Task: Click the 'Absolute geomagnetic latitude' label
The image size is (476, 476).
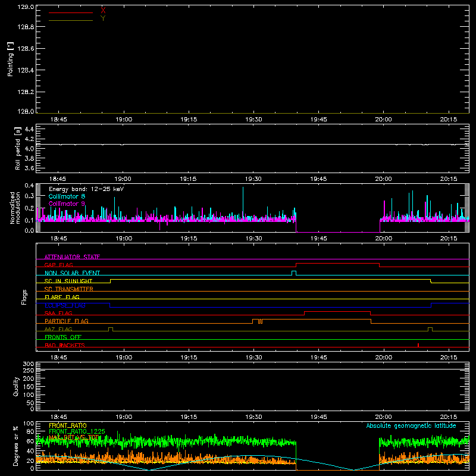Action: (x=411, y=426)
